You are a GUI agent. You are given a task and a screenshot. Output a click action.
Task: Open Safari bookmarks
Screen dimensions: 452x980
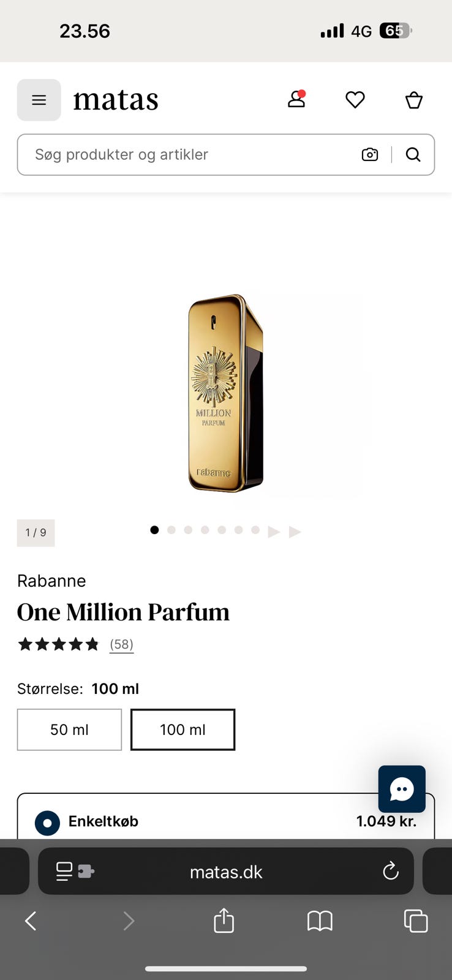point(320,921)
